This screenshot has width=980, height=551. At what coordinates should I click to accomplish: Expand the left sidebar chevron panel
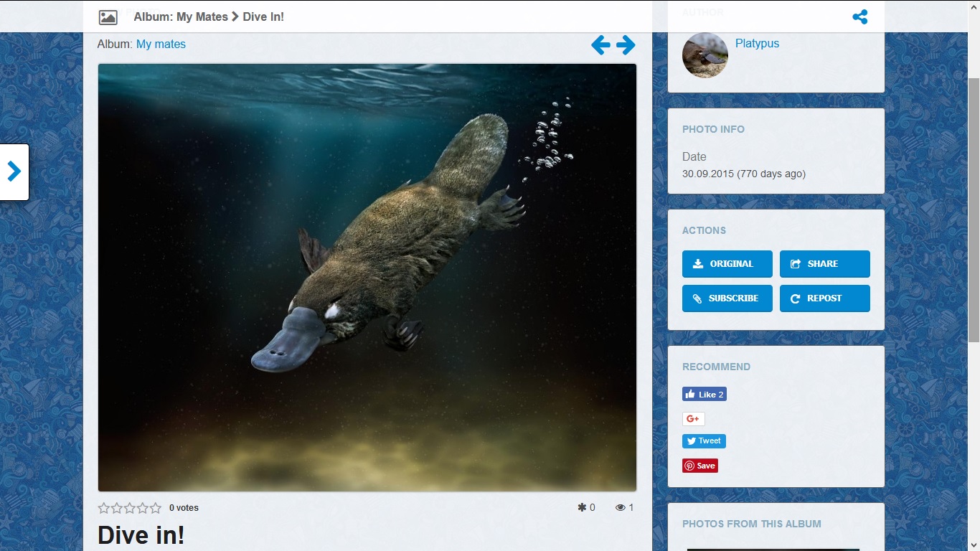pos(14,171)
